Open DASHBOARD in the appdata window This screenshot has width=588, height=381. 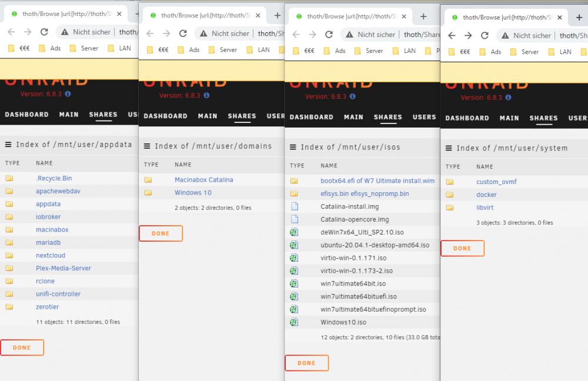point(26,115)
